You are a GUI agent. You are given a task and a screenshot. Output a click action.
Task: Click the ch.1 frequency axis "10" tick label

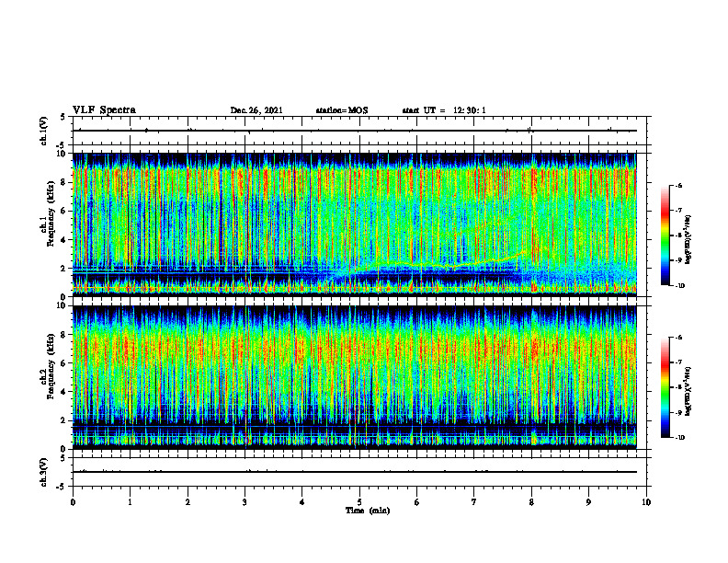click(63, 154)
